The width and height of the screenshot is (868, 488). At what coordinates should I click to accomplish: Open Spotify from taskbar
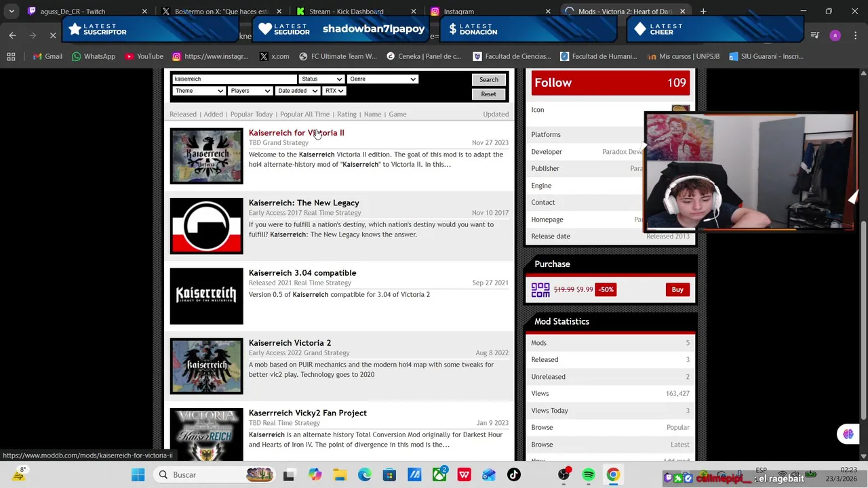[x=589, y=475]
